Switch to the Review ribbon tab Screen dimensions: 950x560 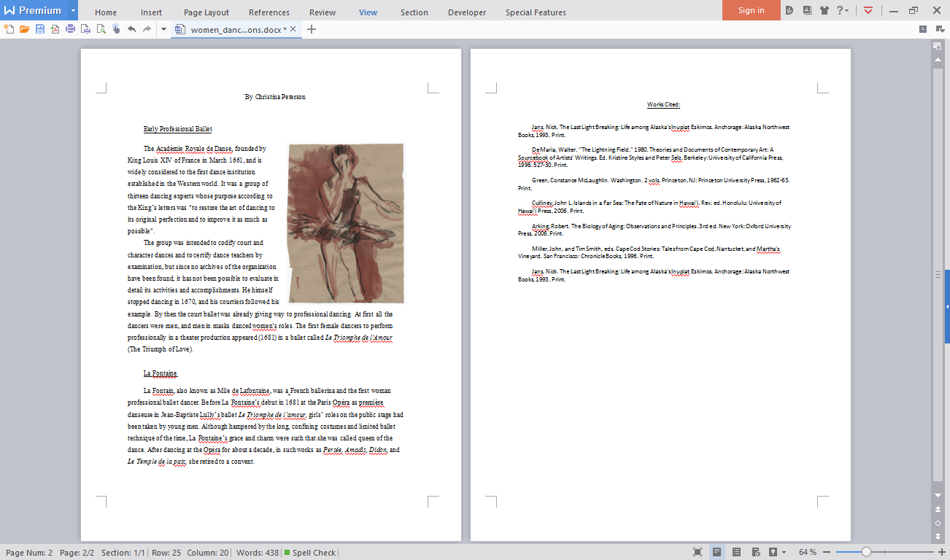click(x=322, y=12)
